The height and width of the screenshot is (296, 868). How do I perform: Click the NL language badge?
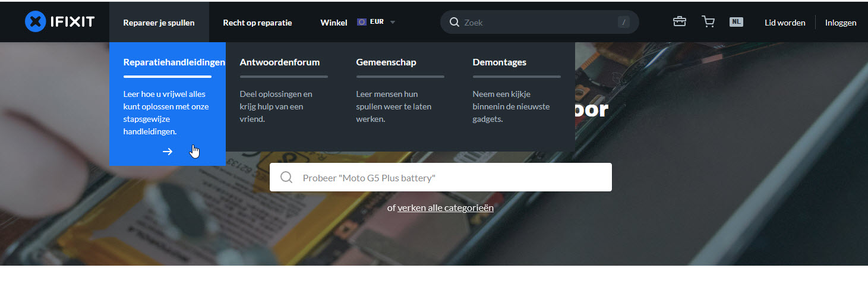point(736,22)
